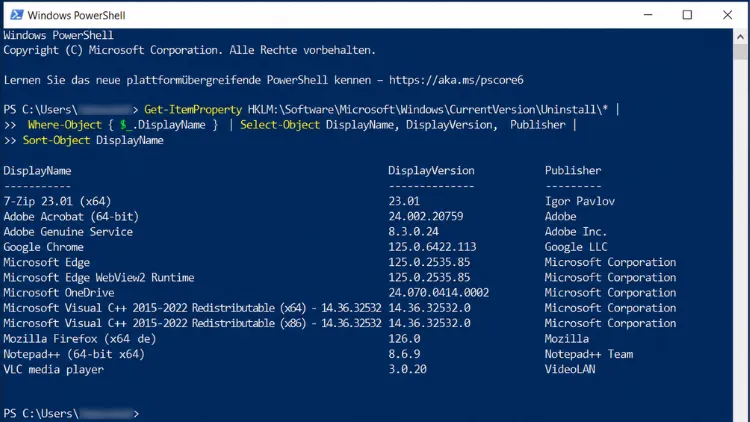Click version 3.0.20
Screen dimensions: 750x422
[407, 369]
